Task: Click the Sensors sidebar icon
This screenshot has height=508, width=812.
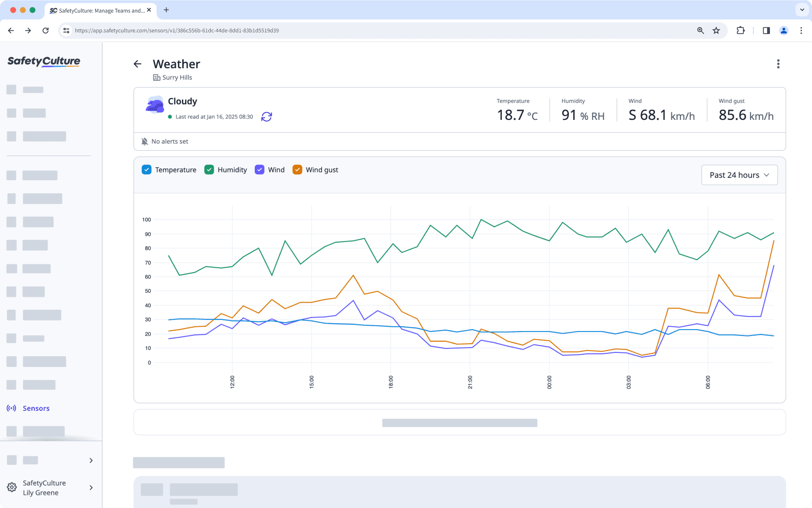Action: click(x=11, y=408)
